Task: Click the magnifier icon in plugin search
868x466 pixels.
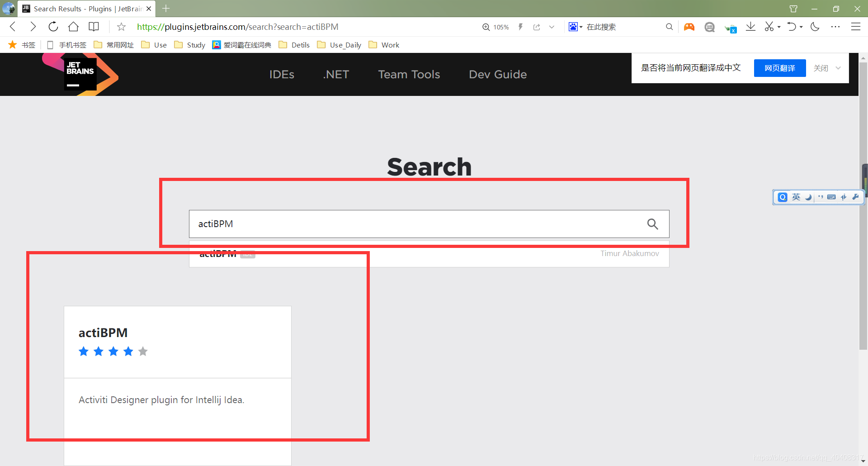Action: coord(652,224)
